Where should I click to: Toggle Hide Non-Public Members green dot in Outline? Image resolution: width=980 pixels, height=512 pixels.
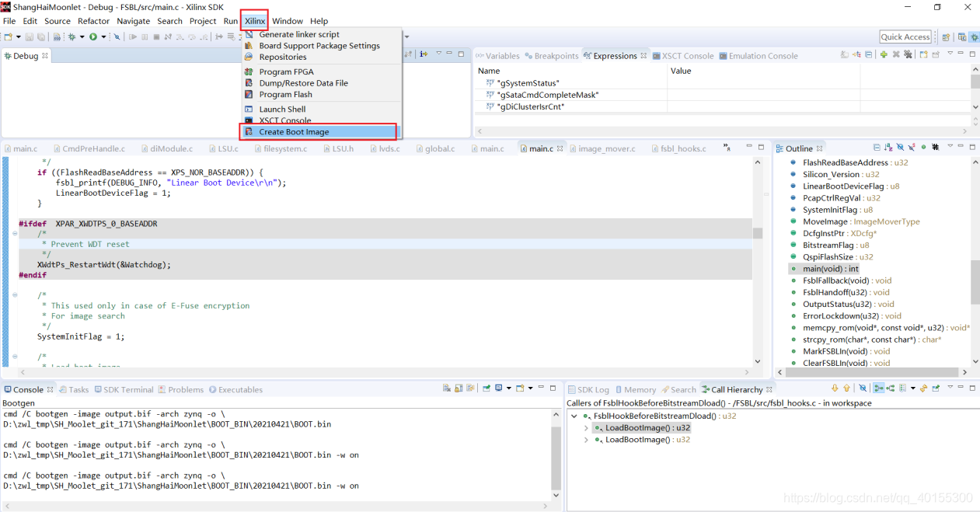tap(923, 147)
